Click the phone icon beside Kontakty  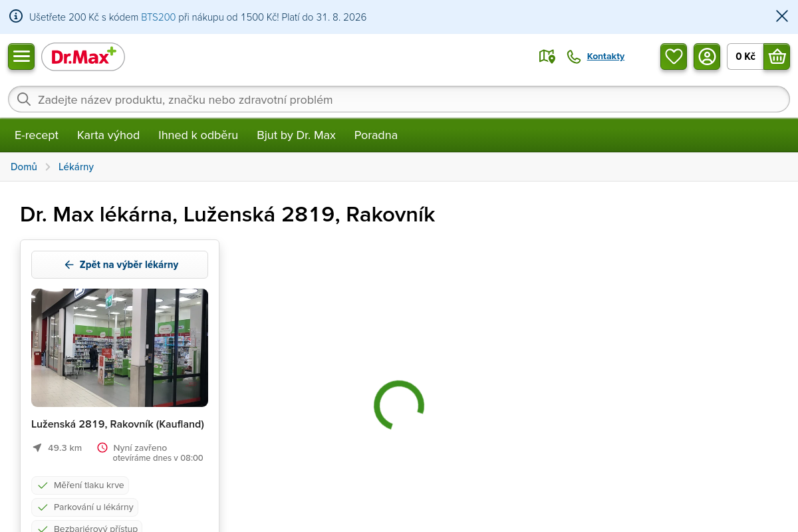[573, 57]
